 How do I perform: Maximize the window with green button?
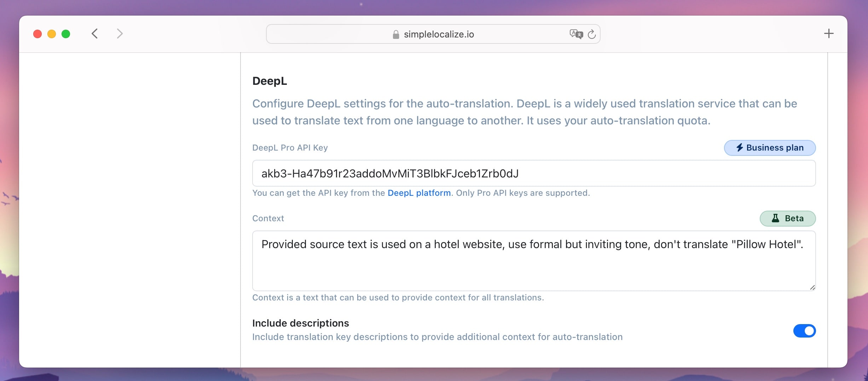coord(66,34)
